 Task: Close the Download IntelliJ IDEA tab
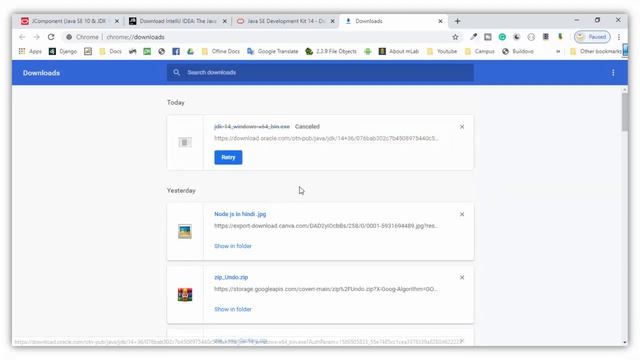[x=224, y=21]
